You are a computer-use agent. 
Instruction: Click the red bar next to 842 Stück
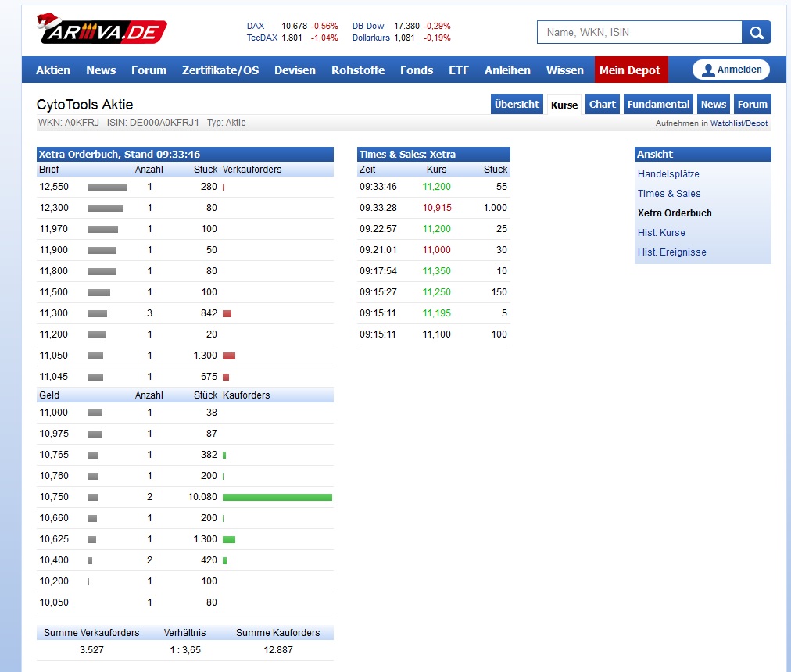pos(227,314)
